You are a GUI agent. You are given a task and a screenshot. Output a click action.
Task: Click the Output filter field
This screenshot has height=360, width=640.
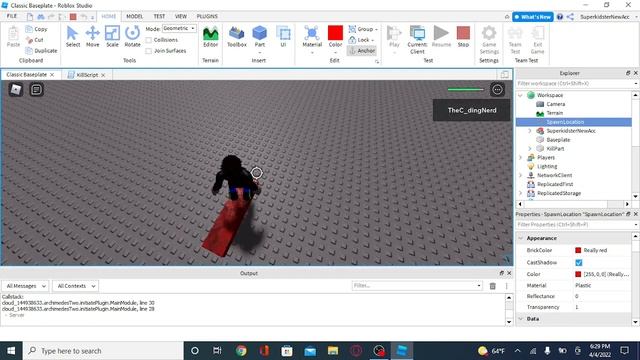[417, 286]
